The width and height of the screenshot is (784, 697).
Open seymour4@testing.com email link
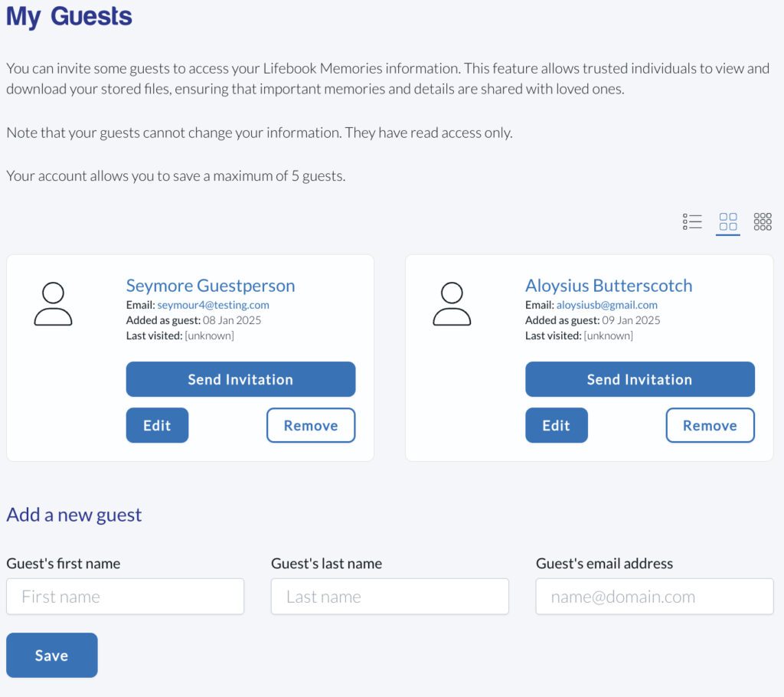point(213,305)
